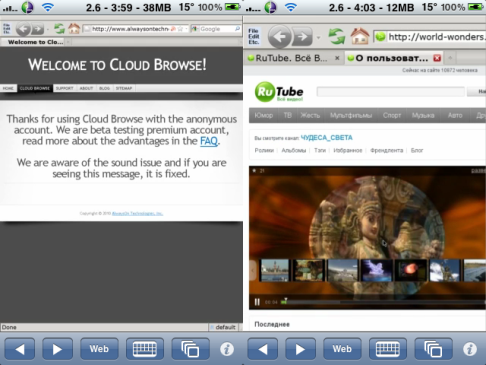Viewport: 486px width, 365px height.
Task: Expand history dropdown beside RuTube forward arrow
Action: pos(318,37)
